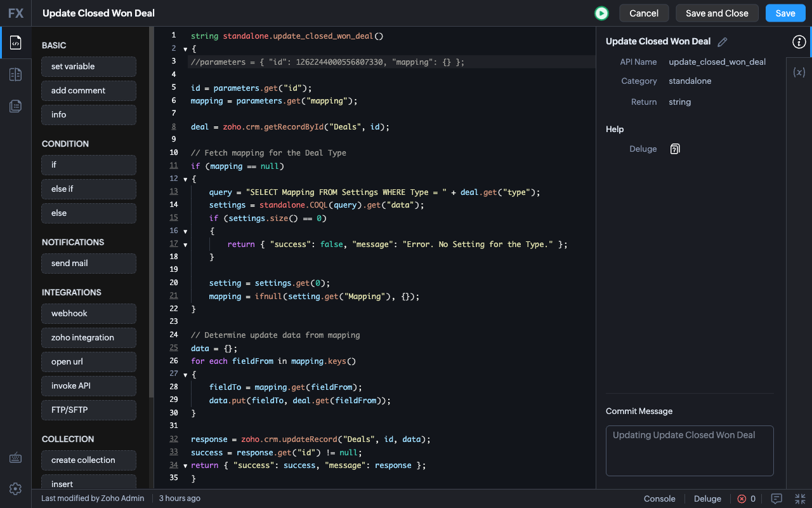This screenshot has height=508, width=812.
Task: Collapse the if block at line 12
Action: click(x=185, y=179)
